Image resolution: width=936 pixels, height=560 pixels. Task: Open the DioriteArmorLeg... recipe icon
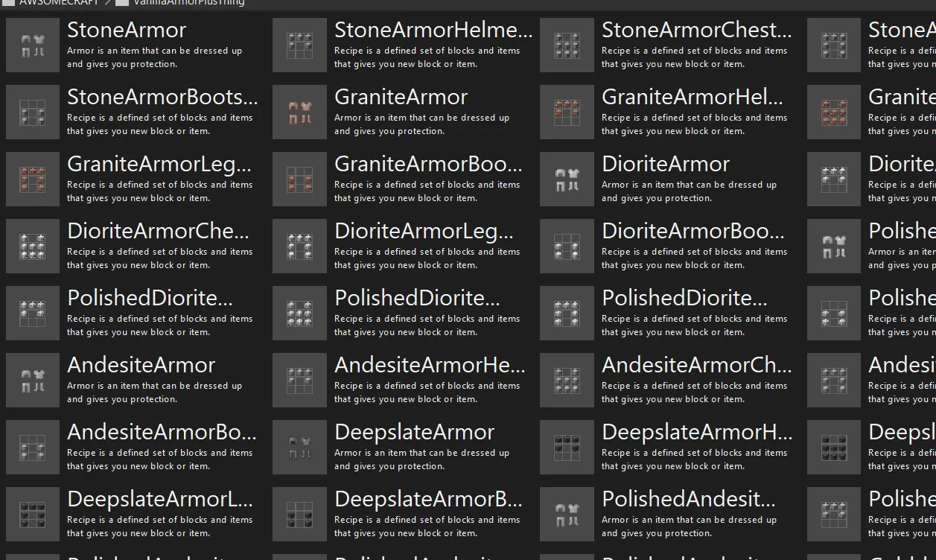click(300, 246)
